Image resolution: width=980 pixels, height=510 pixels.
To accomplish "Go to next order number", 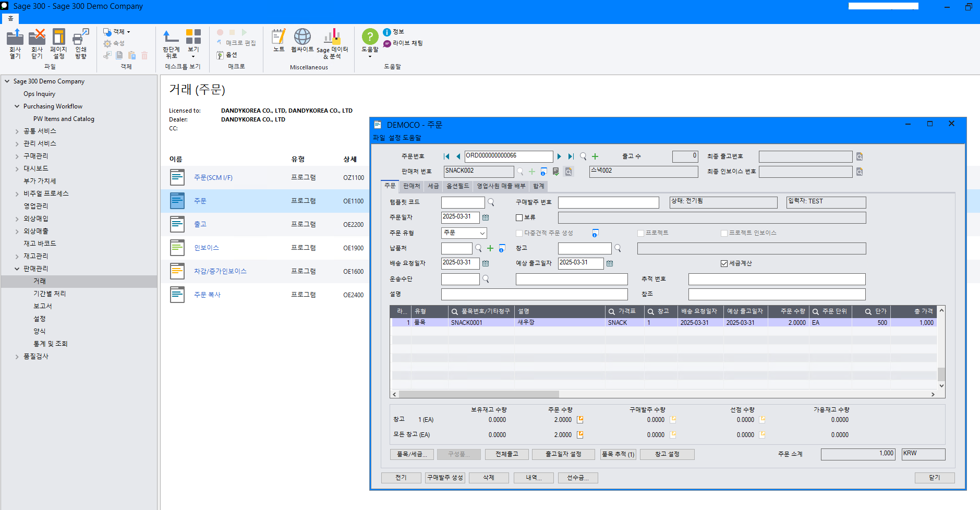I will click(559, 156).
